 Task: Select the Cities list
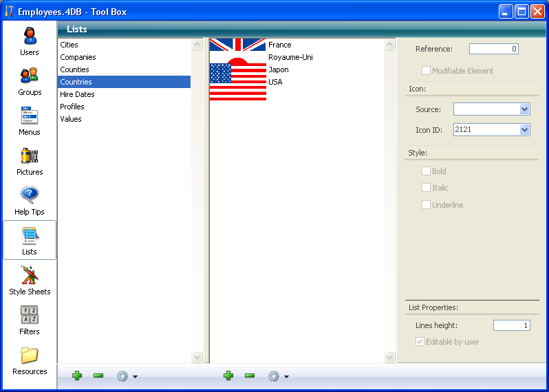click(x=69, y=45)
